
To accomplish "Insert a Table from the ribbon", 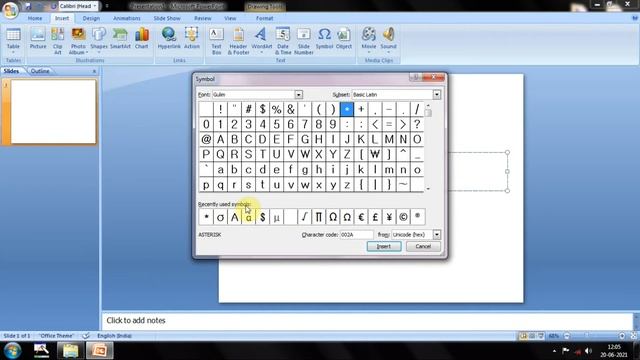I will click(13, 40).
